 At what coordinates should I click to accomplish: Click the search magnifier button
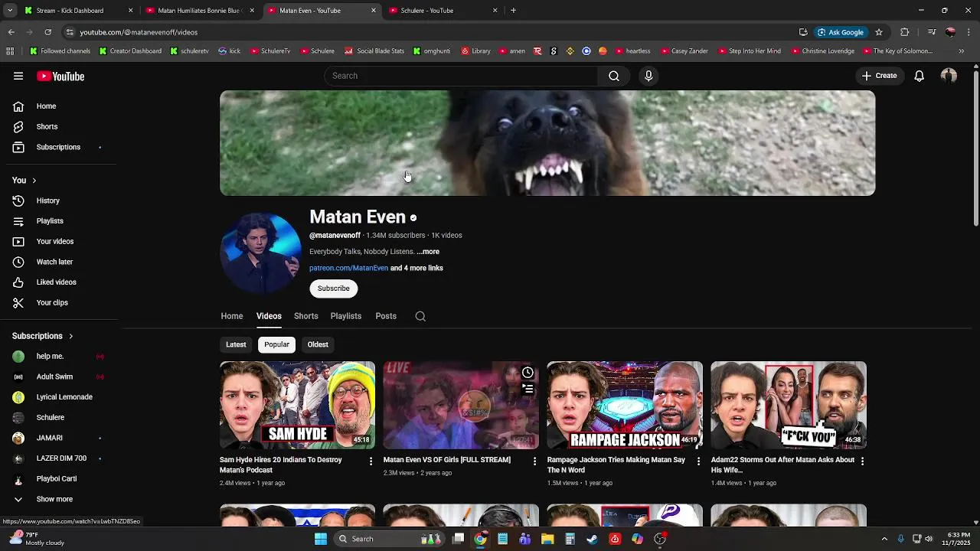tap(614, 76)
